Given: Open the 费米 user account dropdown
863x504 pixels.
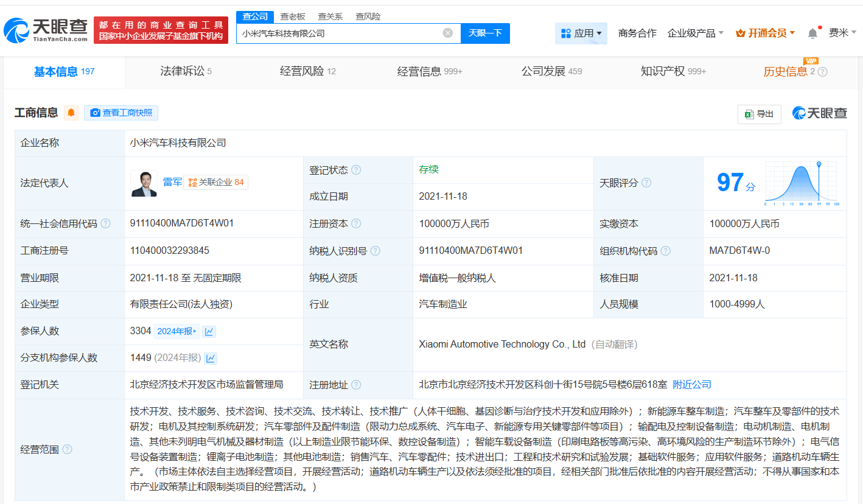Looking at the screenshot, I should tap(842, 33).
